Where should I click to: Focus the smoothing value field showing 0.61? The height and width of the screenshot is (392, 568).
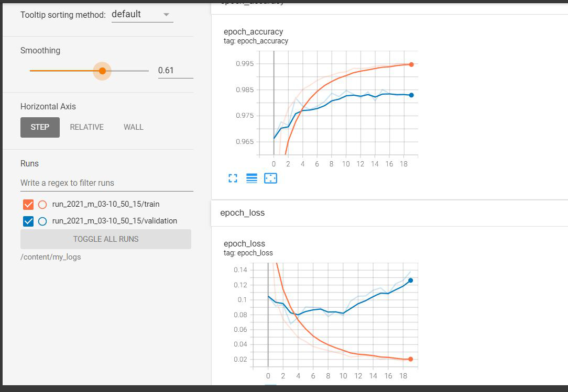pyautogui.click(x=175, y=71)
